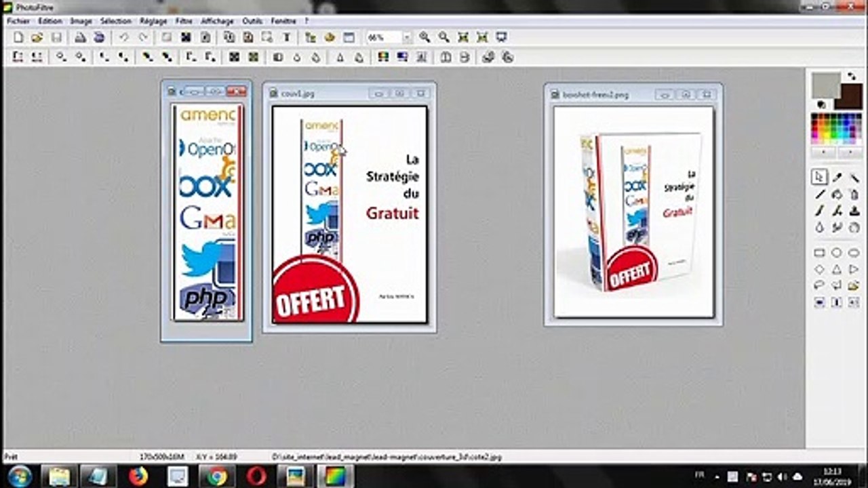The width and height of the screenshot is (868, 488).
Task: Choose a color from the palette grid
Action: pos(837,128)
